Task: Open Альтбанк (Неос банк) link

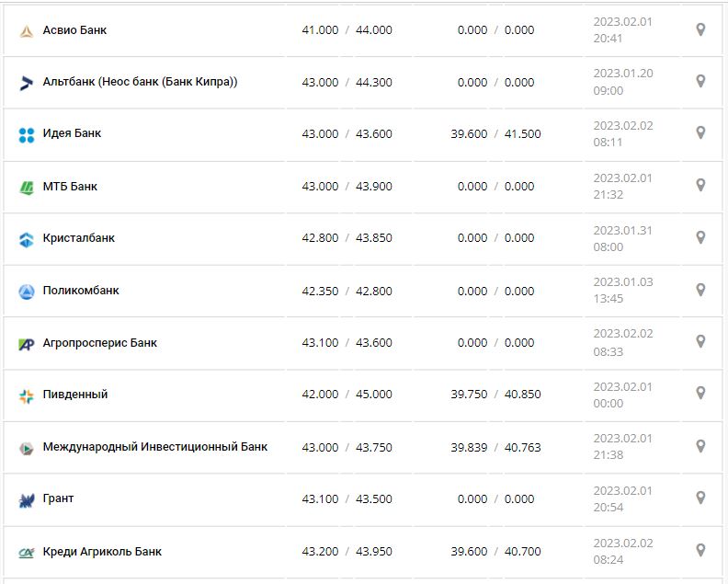Action: pyautogui.click(x=140, y=82)
